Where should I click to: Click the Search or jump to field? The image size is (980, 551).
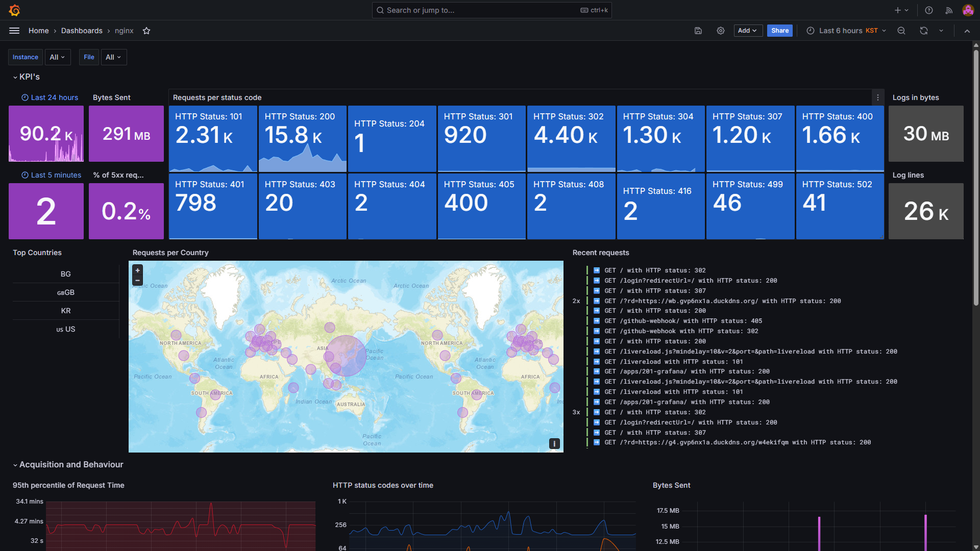tap(492, 10)
